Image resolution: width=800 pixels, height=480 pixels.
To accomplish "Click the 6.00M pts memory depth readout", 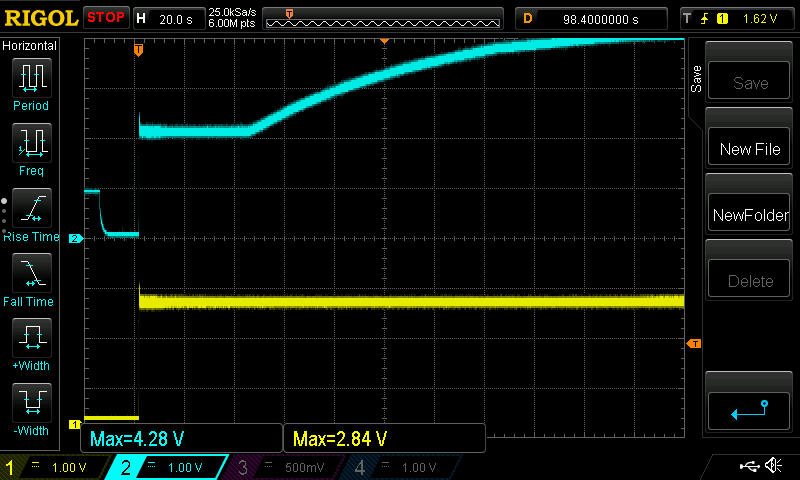I will 232,23.
